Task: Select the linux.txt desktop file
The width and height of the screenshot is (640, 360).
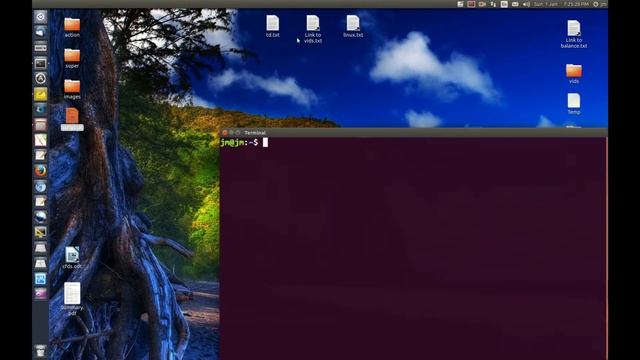Action: pyautogui.click(x=353, y=26)
